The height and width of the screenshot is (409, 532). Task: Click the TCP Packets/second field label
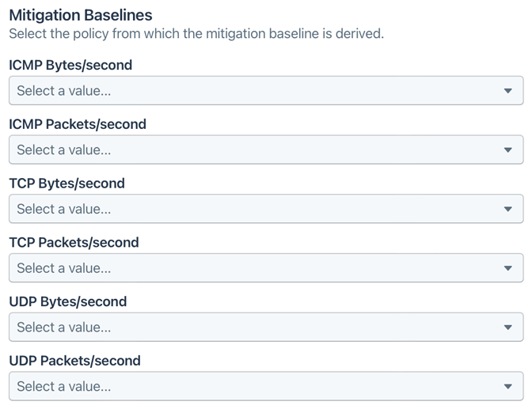click(74, 243)
